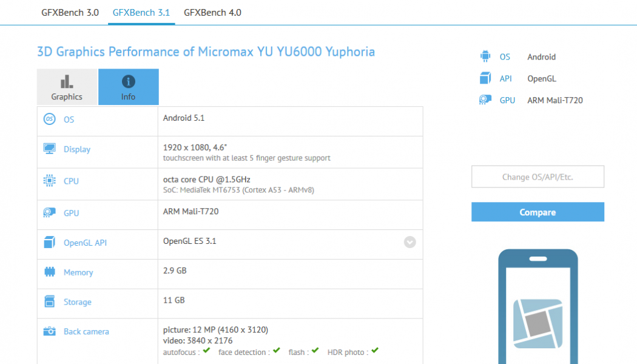Click the HDR photo green checkmark
The height and width of the screenshot is (364, 637).
tap(374, 351)
